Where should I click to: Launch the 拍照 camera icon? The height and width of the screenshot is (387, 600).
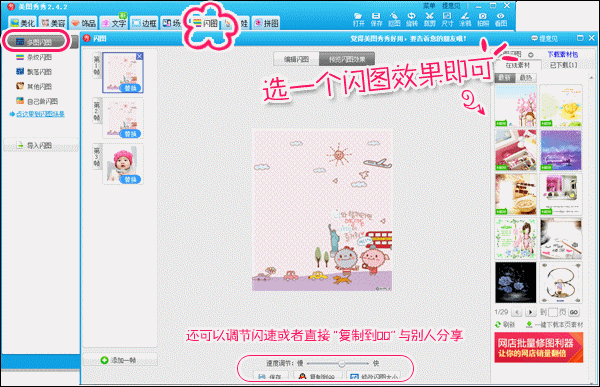pos(483,19)
